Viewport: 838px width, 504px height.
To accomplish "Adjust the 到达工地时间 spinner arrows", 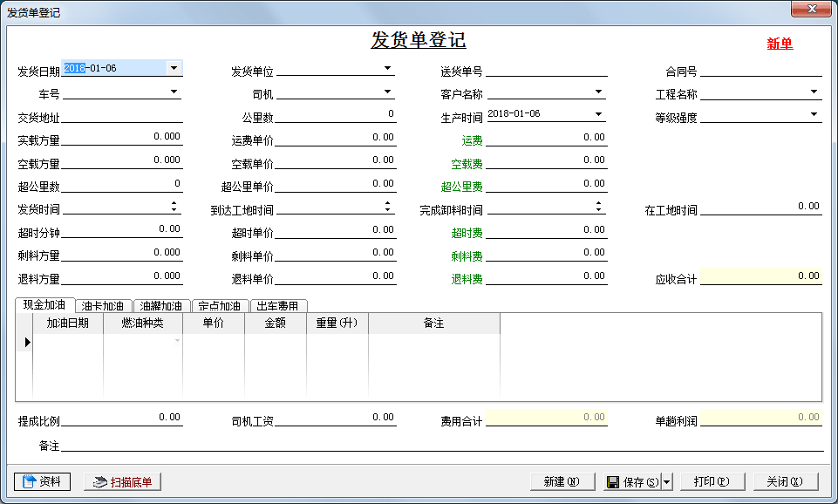I will (x=387, y=207).
